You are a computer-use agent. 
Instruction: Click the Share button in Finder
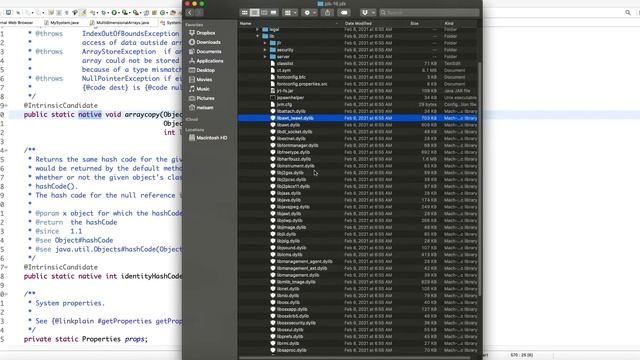pyautogui.click(x=327, y=13)
